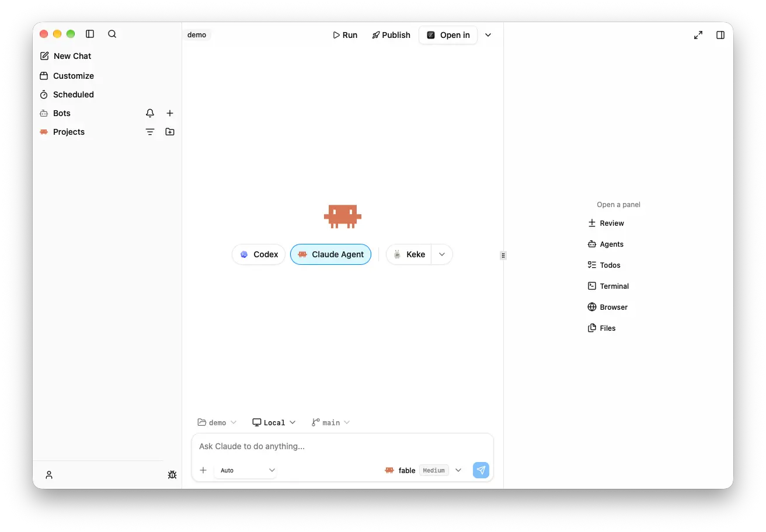Click the bug report icon
The height and width of the screenshot is (532, 766).
pos(172,475)
